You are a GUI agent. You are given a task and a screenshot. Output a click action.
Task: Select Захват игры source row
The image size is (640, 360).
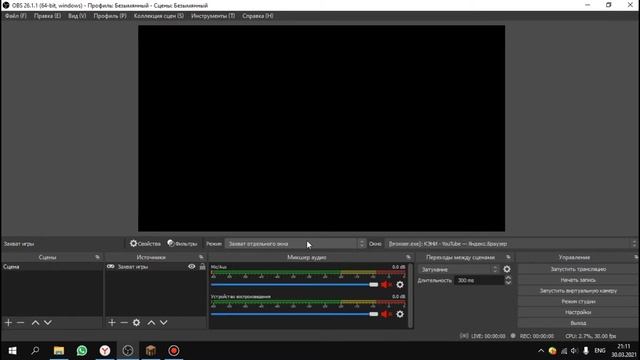tap(156, 267)
